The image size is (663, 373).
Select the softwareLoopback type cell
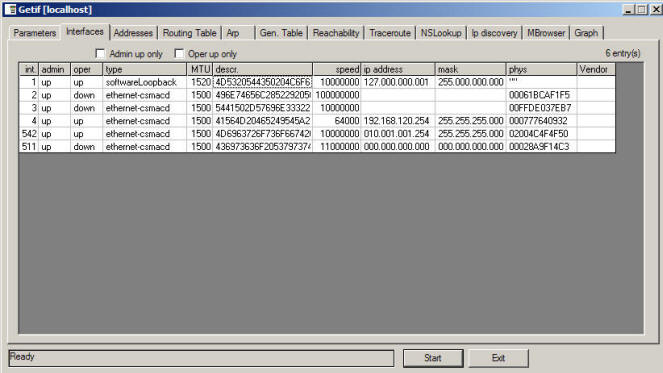point(145,82)
